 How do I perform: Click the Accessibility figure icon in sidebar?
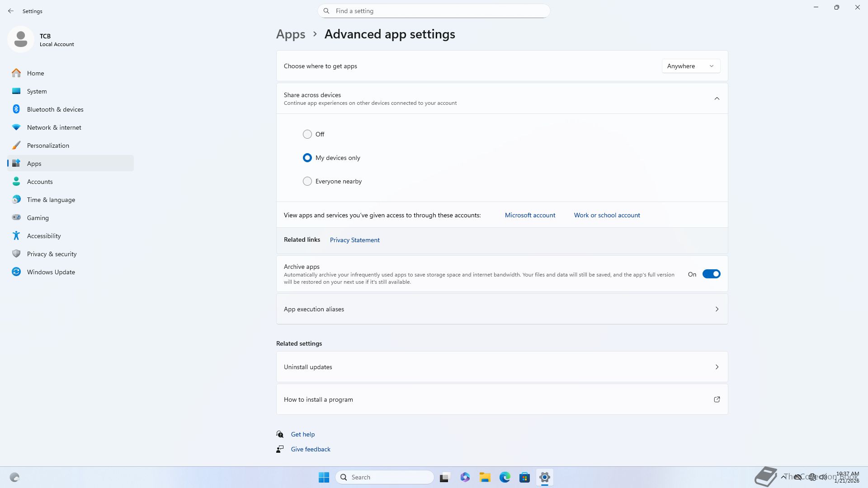[16, 236]
